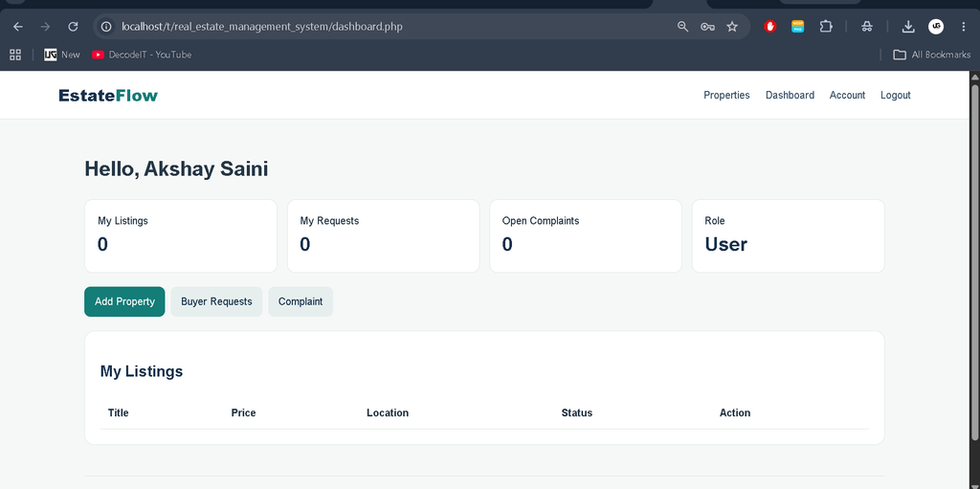The height and width of the screenshot is (489, 980).
Task: Open the New bookmark
Action: tap(62, 55)
